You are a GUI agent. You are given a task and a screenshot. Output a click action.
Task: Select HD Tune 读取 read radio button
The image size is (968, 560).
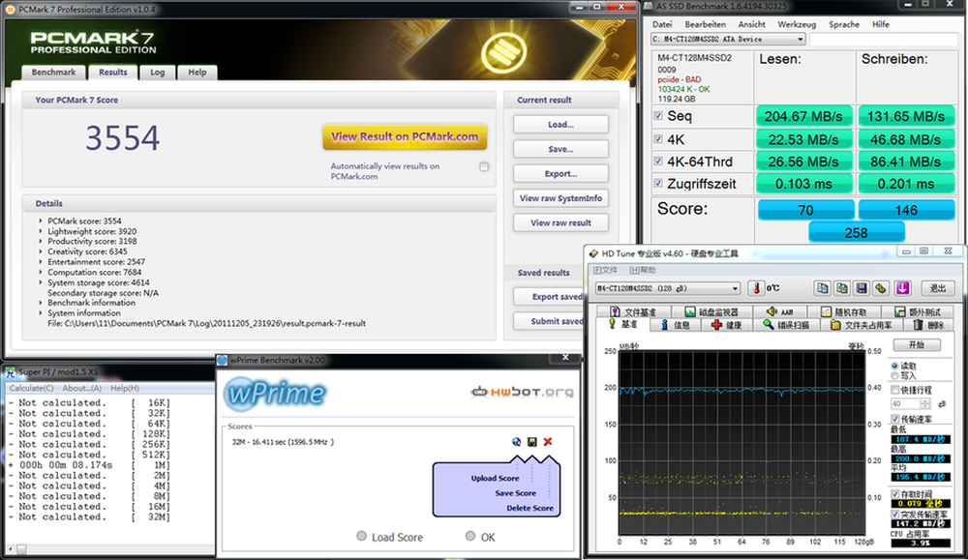point(893,366)
